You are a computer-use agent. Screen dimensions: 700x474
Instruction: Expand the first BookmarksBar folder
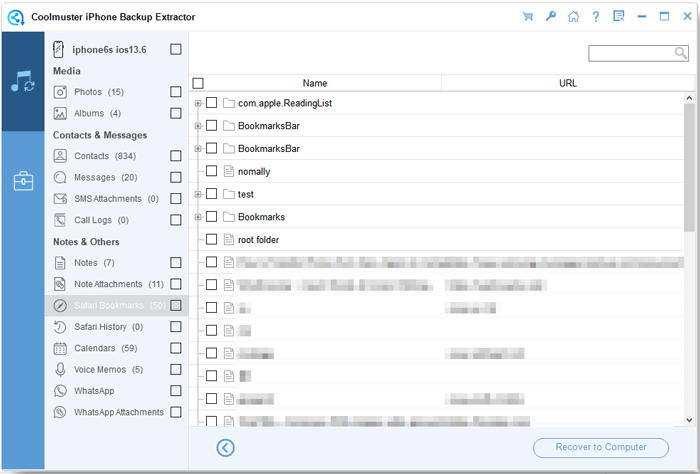(198, 126)
